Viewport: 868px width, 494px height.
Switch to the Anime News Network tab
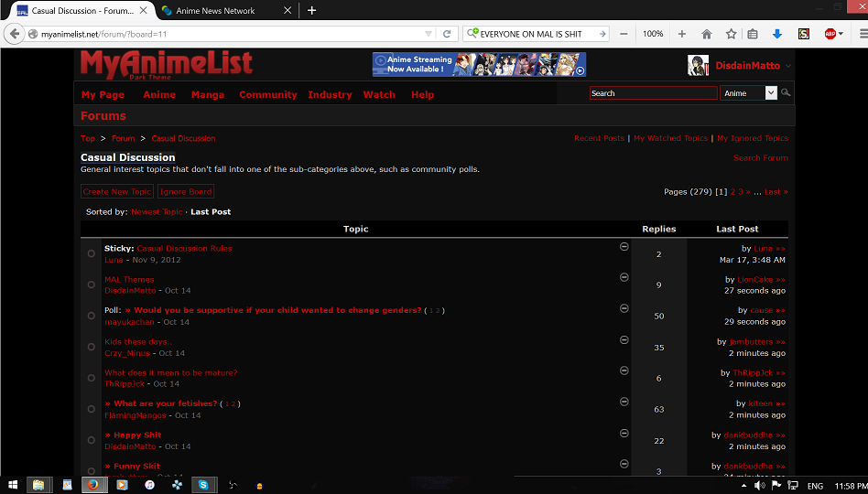click(x=224, y=10)
